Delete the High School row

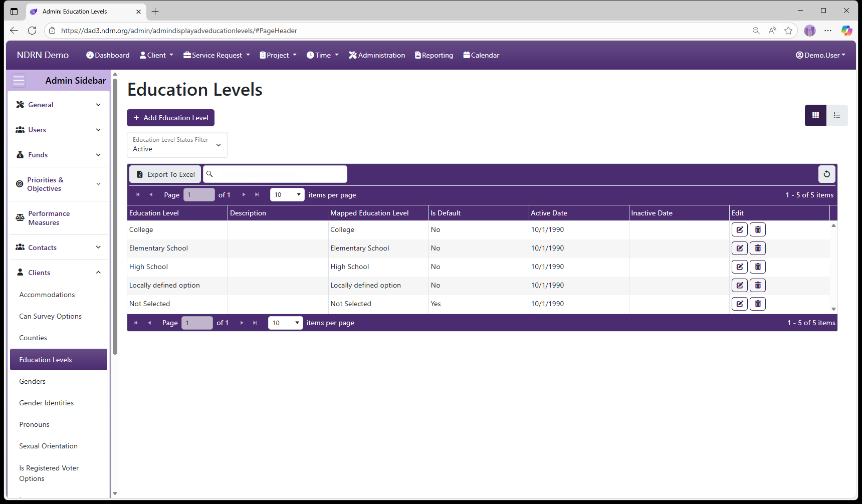coord(758,267)
